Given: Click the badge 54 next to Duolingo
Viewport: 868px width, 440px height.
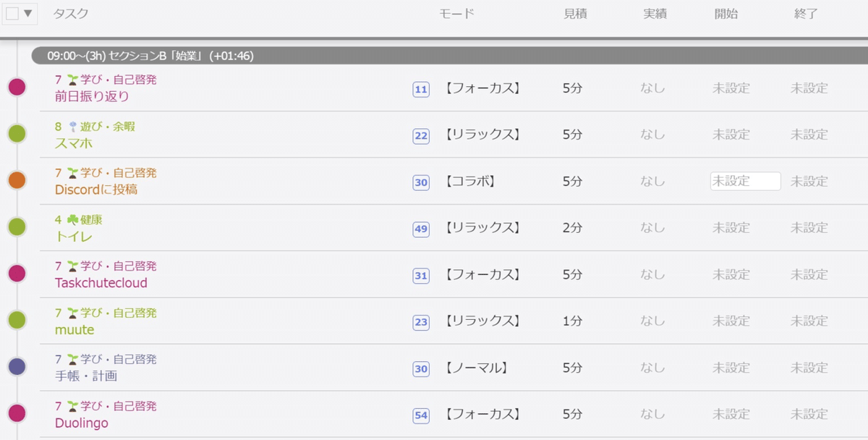Looking at the screenshot, I should (421, 416).
